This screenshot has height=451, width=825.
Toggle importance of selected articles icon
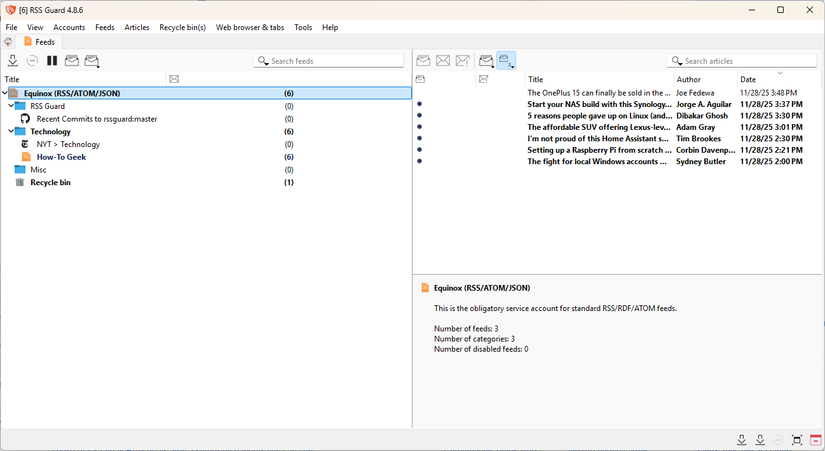(463, 61)
